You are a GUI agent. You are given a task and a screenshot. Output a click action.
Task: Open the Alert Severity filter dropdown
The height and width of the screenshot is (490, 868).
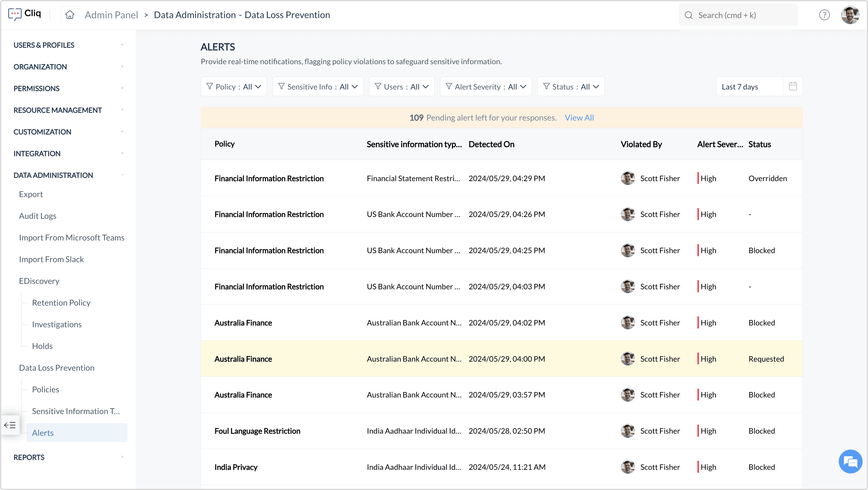click(486, 86)
